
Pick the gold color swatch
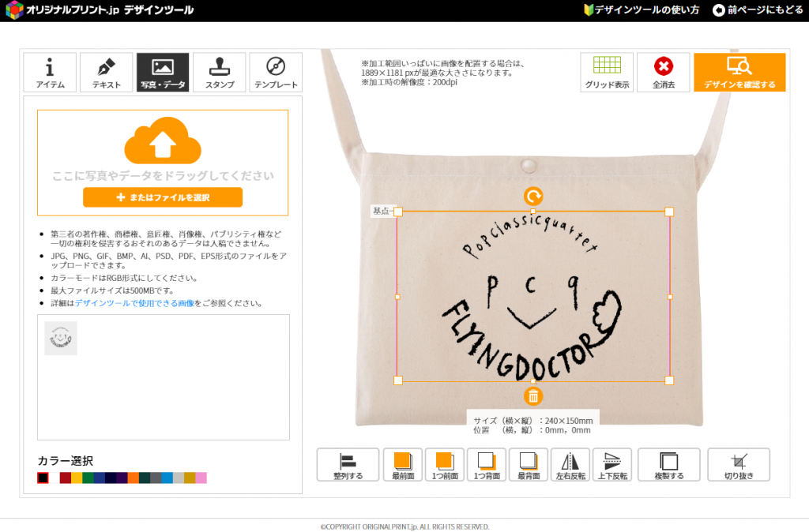click(190, 478)
